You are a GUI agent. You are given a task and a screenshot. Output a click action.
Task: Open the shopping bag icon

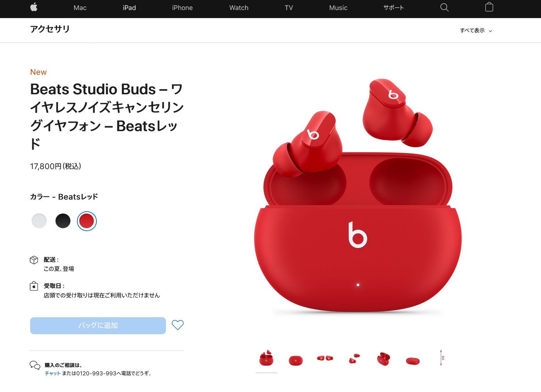tap(489, 7)
